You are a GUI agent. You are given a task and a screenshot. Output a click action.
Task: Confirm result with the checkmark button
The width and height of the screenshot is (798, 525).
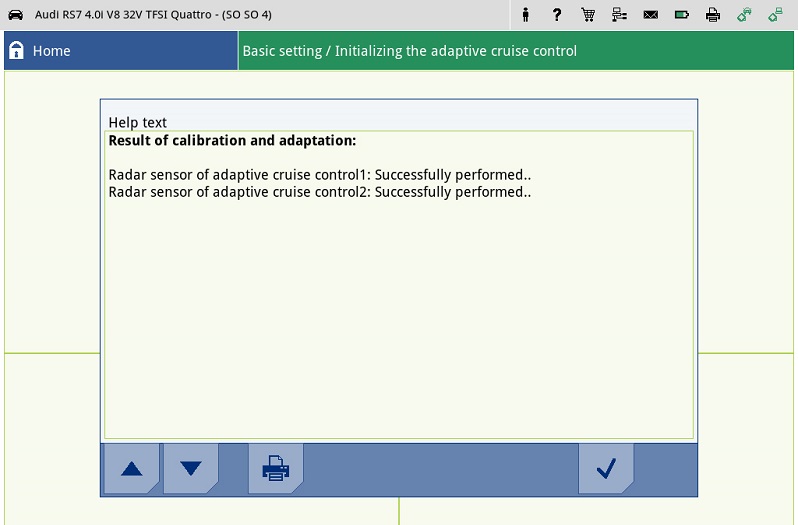pyautogui.click(x=605, y=468)
